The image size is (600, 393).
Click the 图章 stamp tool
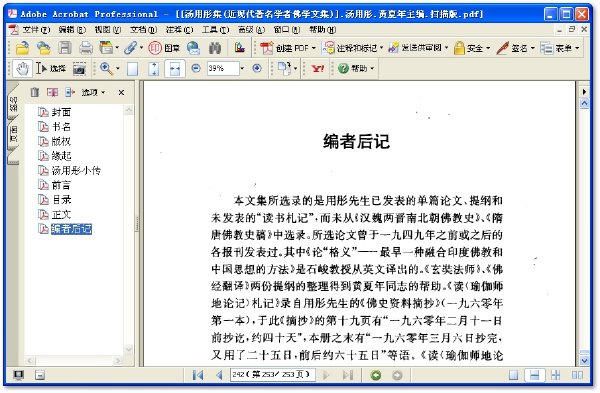(x=164, y=48)
